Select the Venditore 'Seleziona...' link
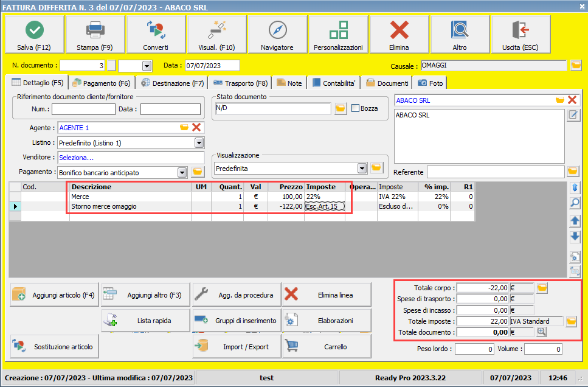 pos(76,158)
